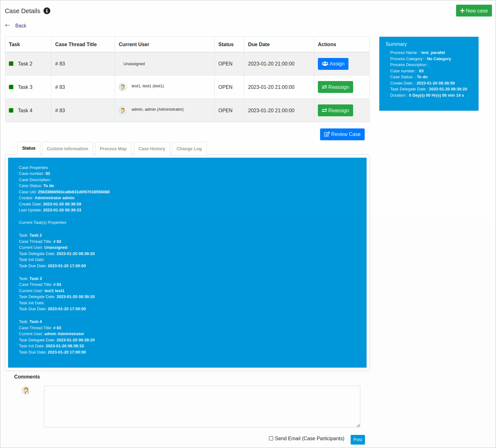Click the green status square for Task 4

tap(11, 110)
